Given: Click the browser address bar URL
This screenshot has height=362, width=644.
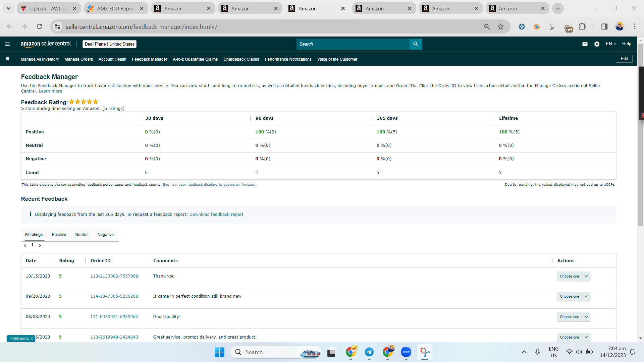Looking at the screenshot, I should pyautogui.click(x=142, y=26).
